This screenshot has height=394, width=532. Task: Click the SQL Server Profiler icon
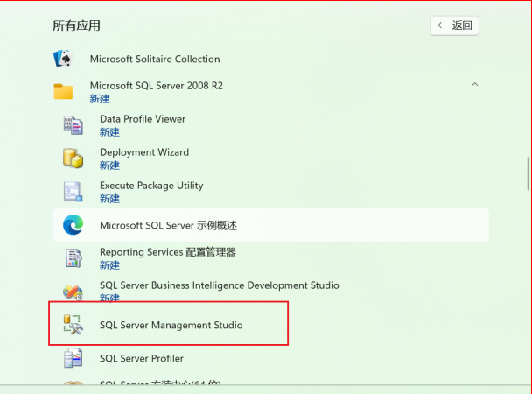(x=73, y=358)
